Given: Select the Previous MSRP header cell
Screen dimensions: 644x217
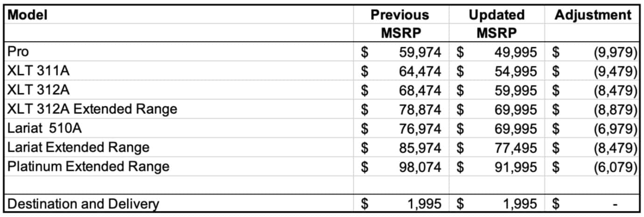Looking at the screenshot, I should (x=399, y=23).
